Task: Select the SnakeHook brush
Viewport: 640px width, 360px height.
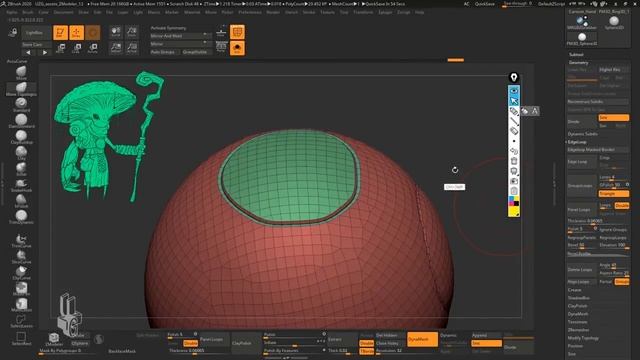Action: pos(21,185)
